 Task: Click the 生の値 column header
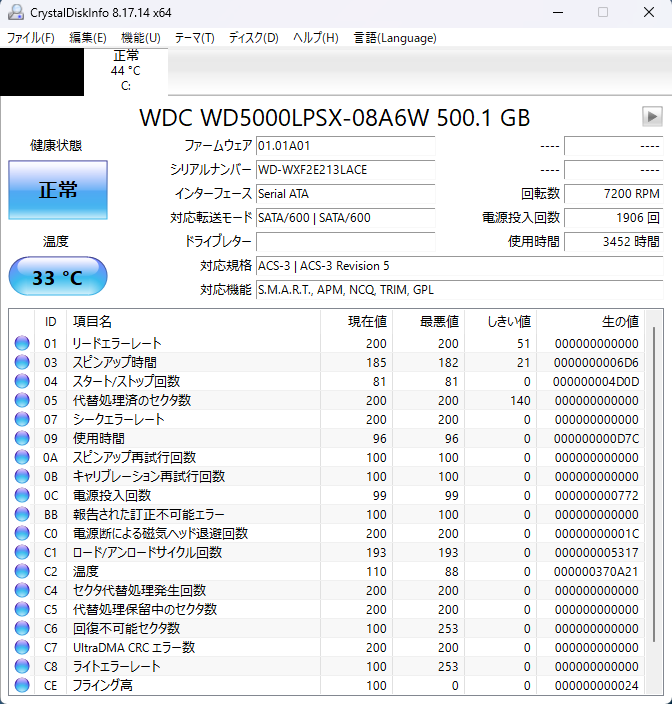[590, 321]
